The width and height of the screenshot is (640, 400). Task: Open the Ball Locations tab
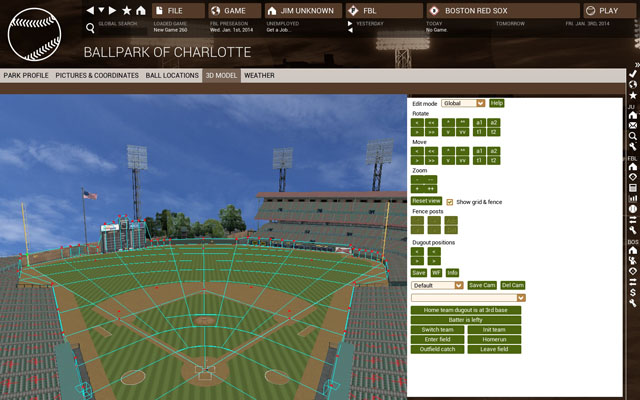point(172,76)
